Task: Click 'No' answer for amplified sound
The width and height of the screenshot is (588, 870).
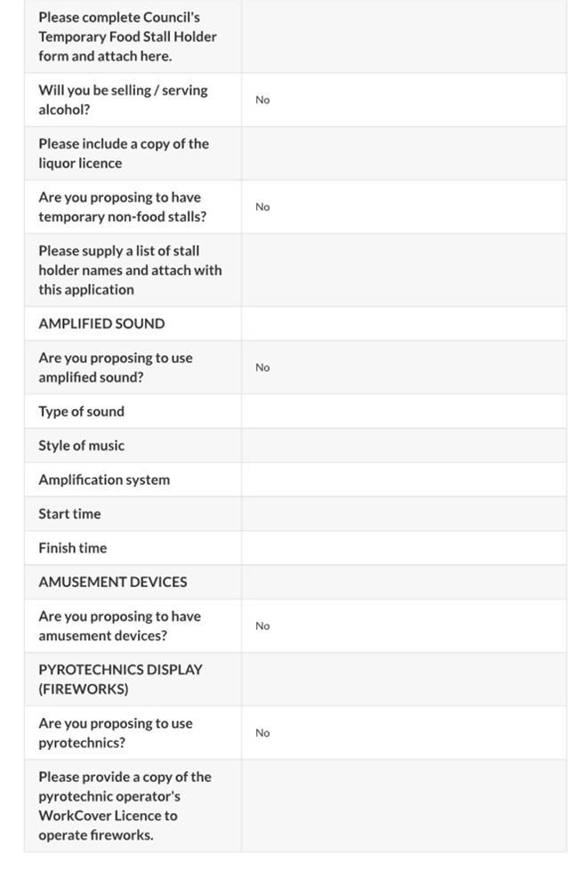Action: [x=262, y=367]
